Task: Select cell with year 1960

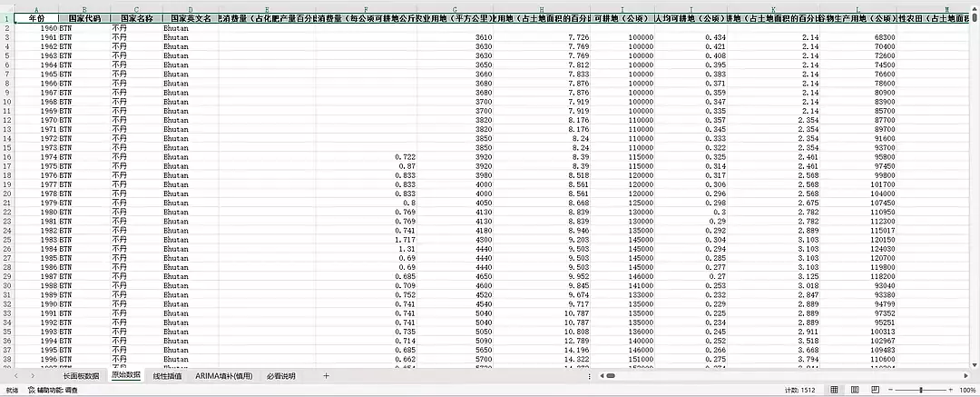Action: click(36, 29)
